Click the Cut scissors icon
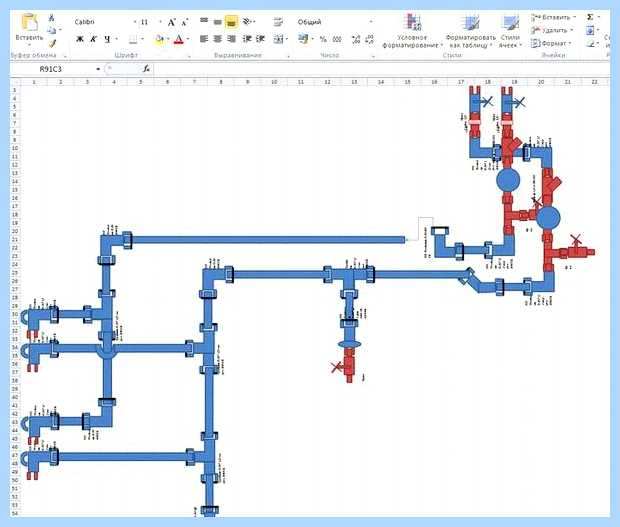620x527 pixels. point(52,18)
